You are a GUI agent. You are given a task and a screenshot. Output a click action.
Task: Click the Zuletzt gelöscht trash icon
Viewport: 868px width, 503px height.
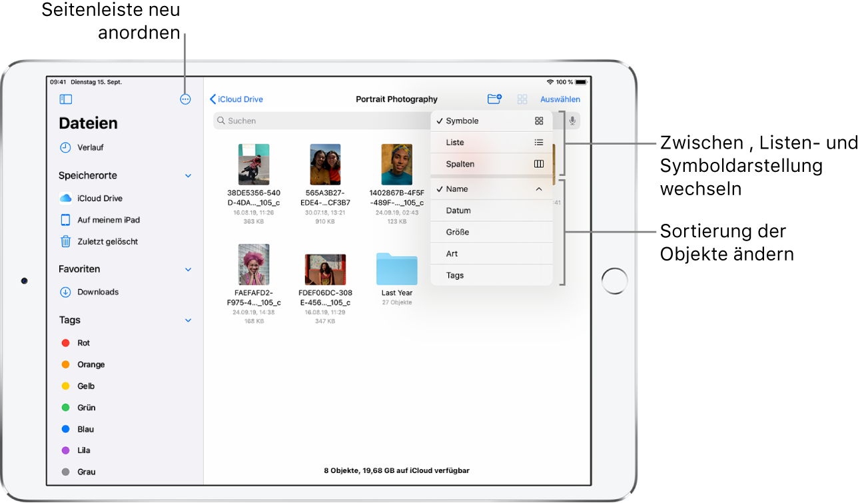[65, 242]
